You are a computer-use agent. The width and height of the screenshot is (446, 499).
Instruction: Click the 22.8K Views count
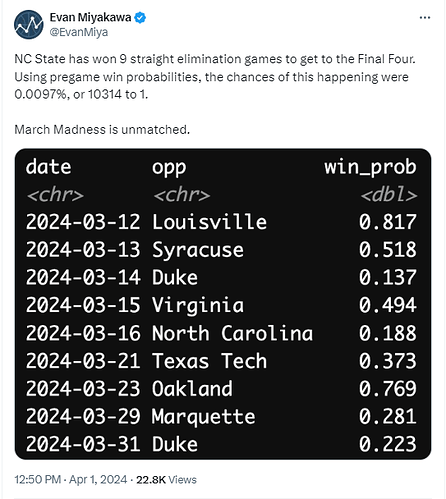click(166, 480)
